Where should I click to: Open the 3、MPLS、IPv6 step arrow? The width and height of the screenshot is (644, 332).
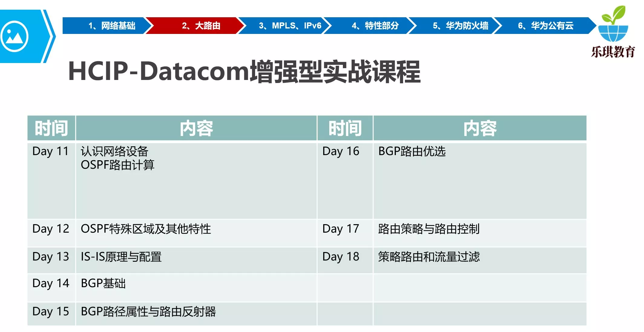[290, 26]
